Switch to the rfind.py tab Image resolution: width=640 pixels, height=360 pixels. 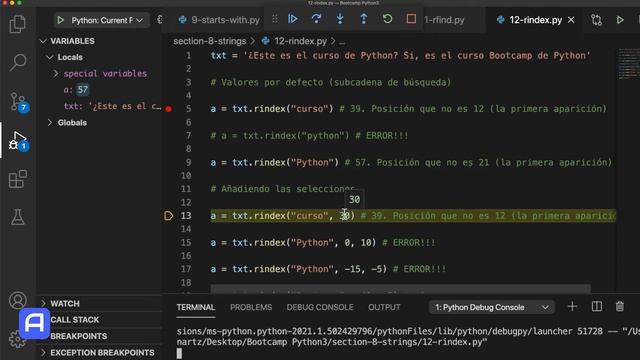(x=444, y=20)
